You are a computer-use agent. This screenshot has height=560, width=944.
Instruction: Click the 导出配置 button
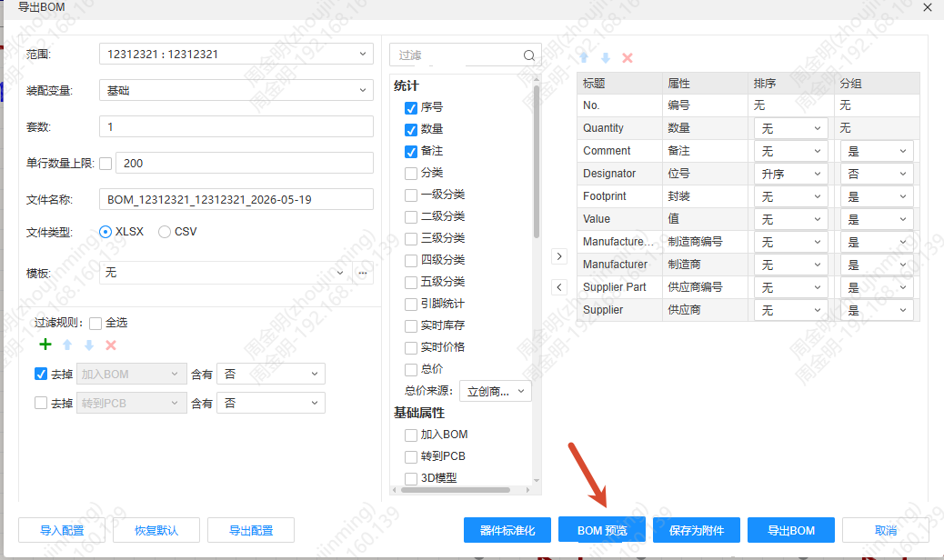[x=251, y=530]
